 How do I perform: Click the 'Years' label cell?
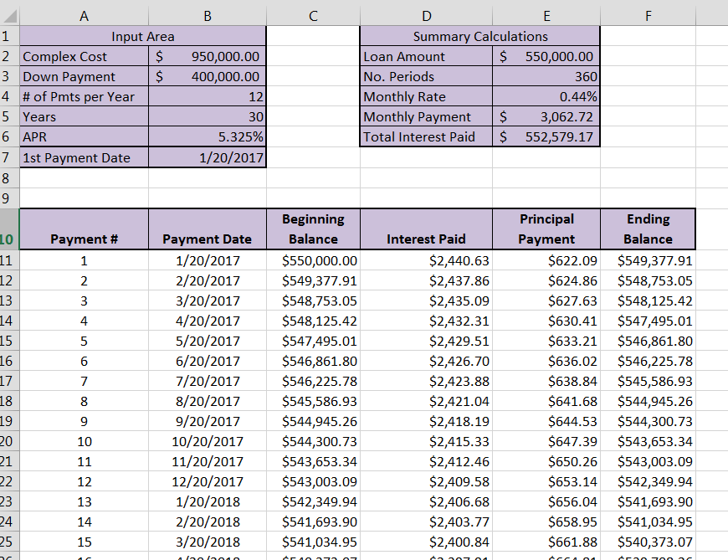pyautogui.click(x=84, y=116)
